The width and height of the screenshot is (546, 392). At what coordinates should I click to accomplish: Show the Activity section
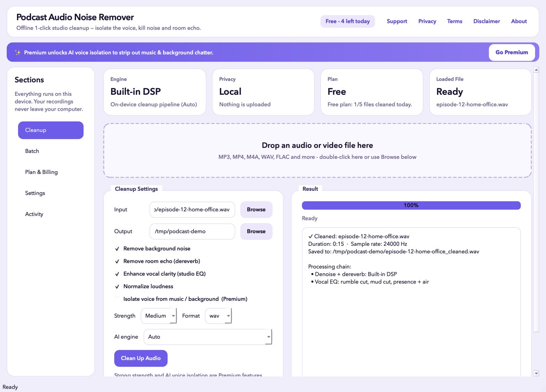click(x=51, y=214)
